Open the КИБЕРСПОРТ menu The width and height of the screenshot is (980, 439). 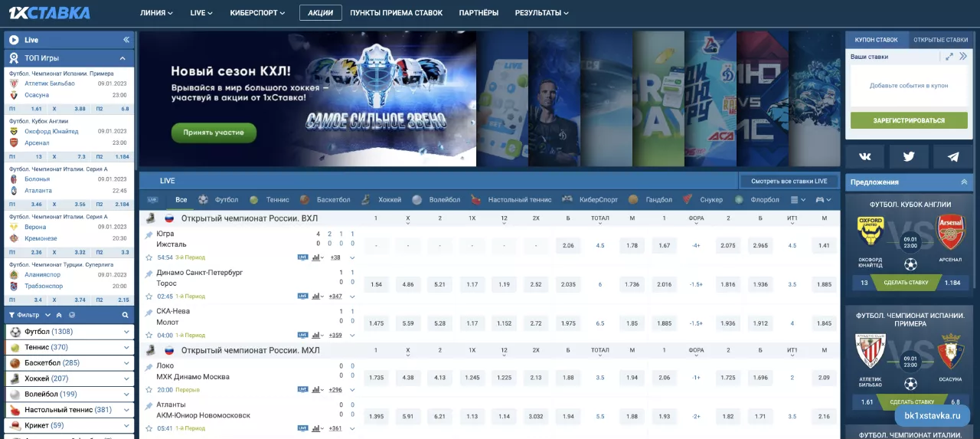click(257, 13)
